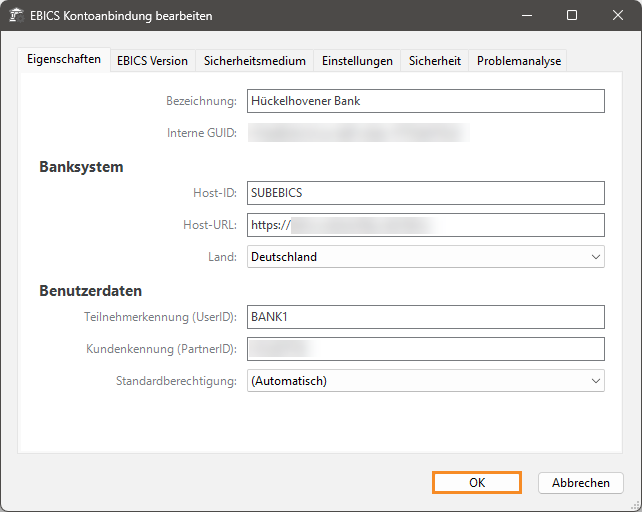Focus the Kundenkennung (PartnerID) field
Screen dimensions: 642x512
425,349
